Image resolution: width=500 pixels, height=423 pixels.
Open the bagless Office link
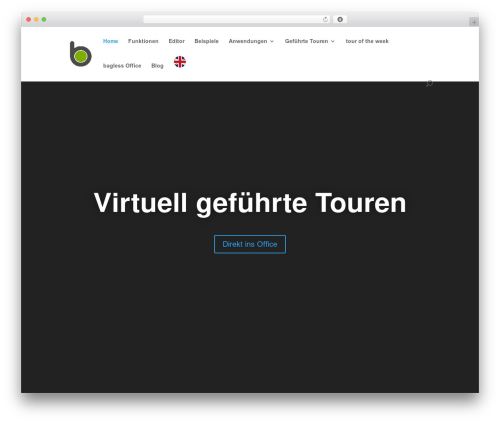[x=122, y=66]
